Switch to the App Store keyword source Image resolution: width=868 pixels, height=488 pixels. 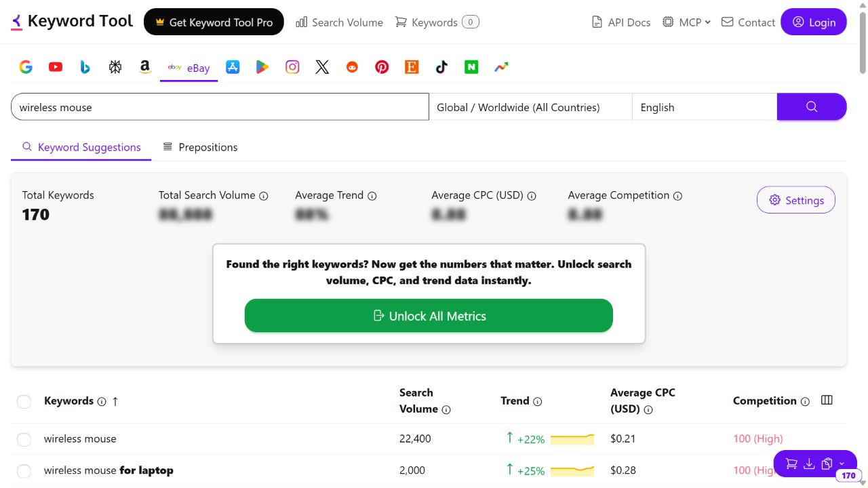[233, 67]
